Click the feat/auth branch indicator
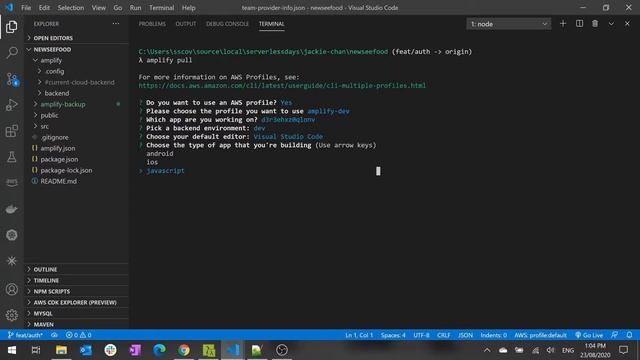This screenshot has height=360, width=640. tap(25, 335)
